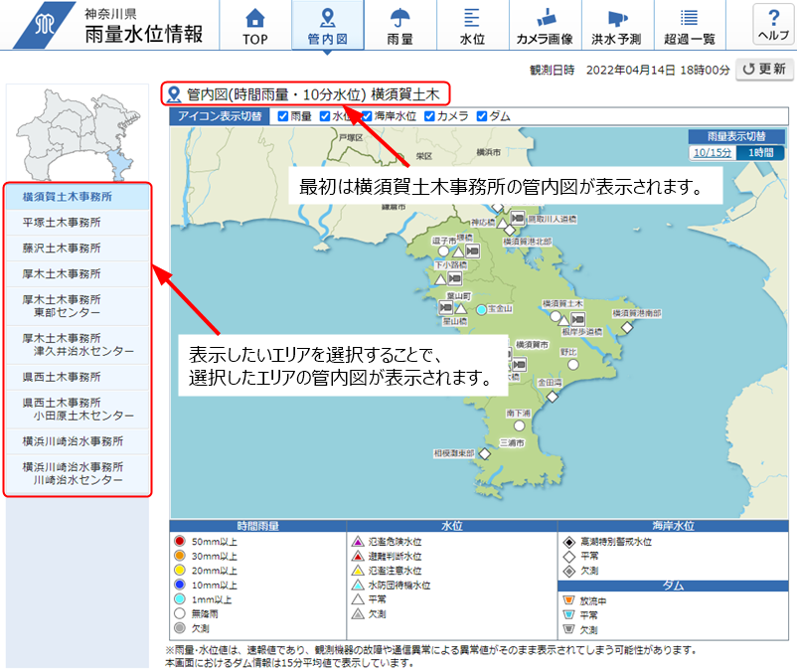The width and height of the screenshot is (797, 672).
Task: Select the 相模灘東部 coastal level diamond
Action: tap(484, 453)
